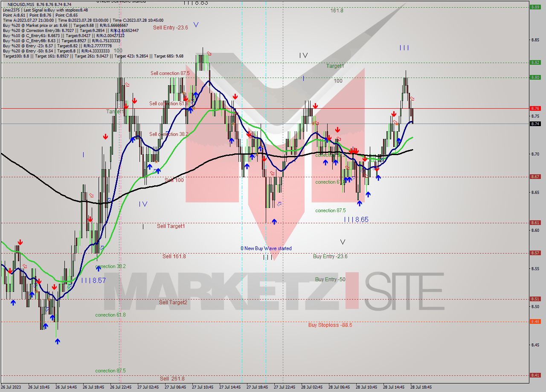Screen dimensions: 546x392
Task: Click the 'Buy Entry -50' label
Action: click(330, 280)
